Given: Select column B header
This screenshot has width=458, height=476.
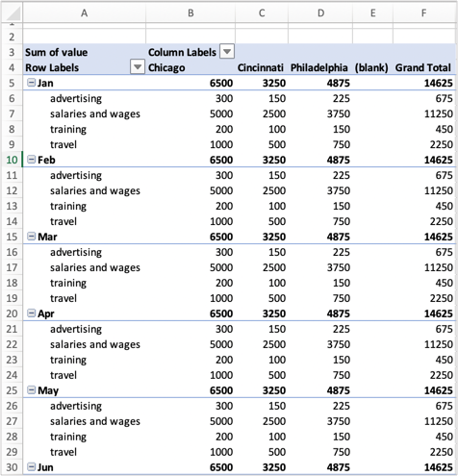Looking at the screenshot, I should point(191,13).
